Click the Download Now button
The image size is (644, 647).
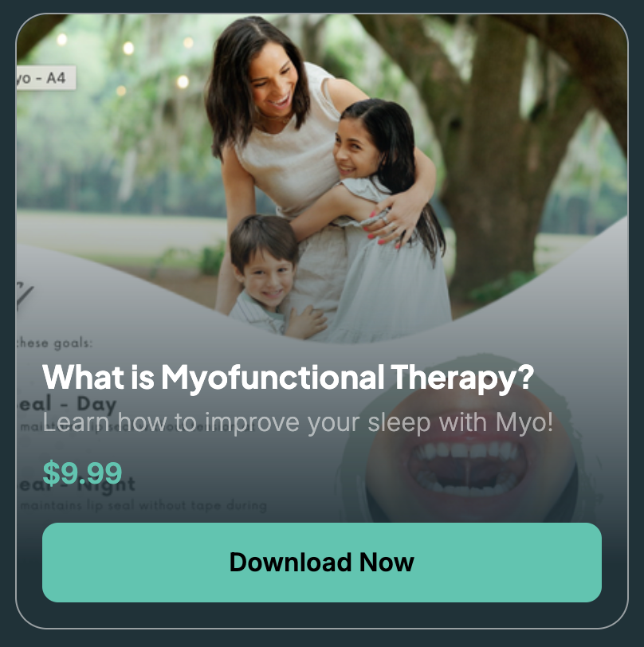(x=321, y=563)
